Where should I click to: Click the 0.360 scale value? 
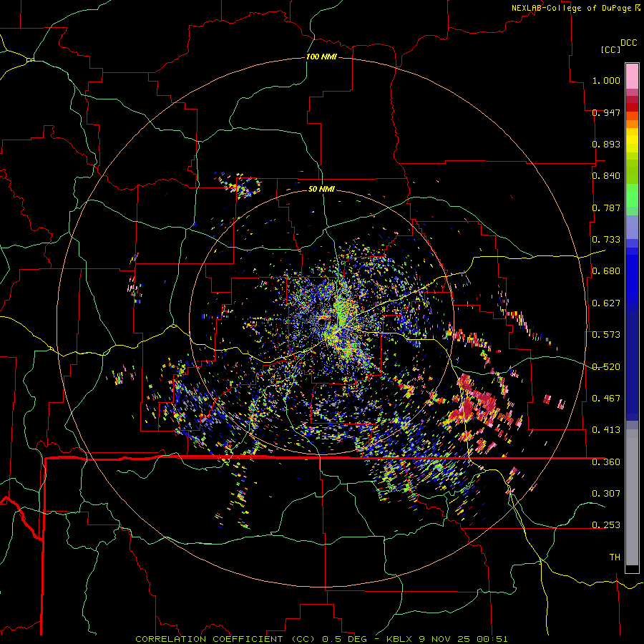(x=606, y=462)
